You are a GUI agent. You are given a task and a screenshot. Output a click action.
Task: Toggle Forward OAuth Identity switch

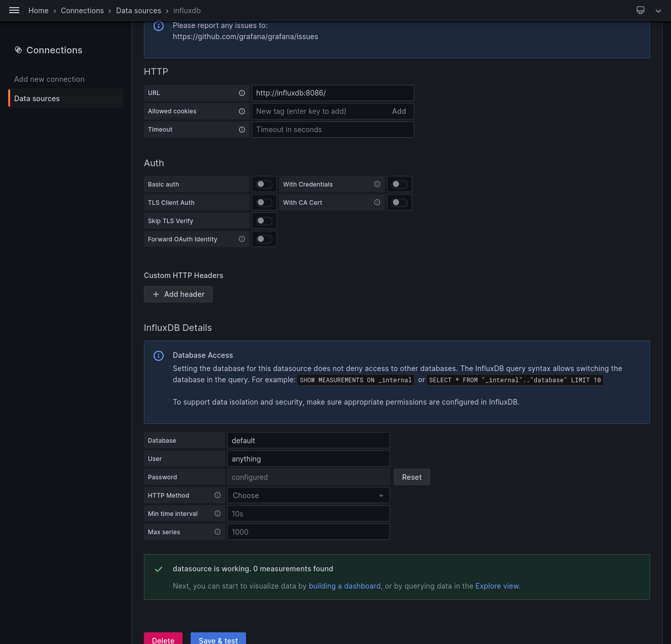264,239
